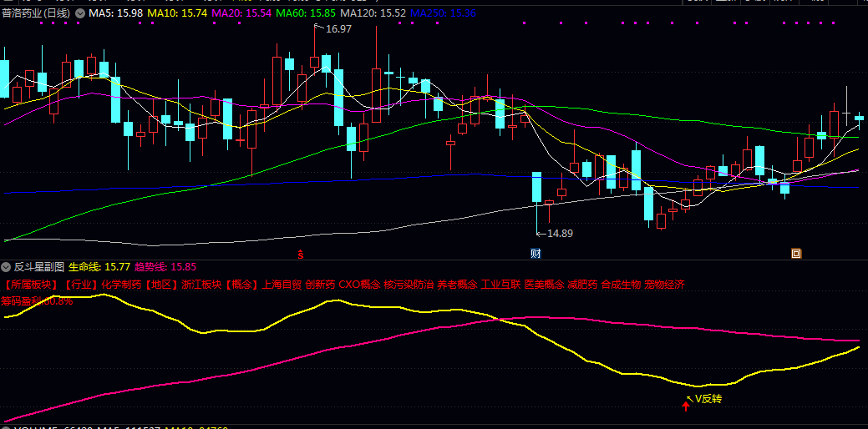Open the 财 financial report marker
The image size is (868, 429).
click(536, 254)
